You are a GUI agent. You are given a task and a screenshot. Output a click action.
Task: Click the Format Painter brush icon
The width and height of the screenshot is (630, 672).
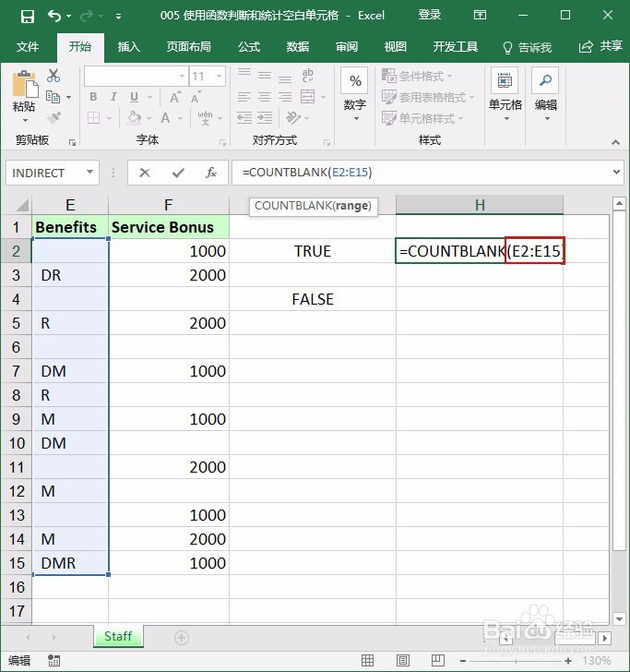[54, 117]
